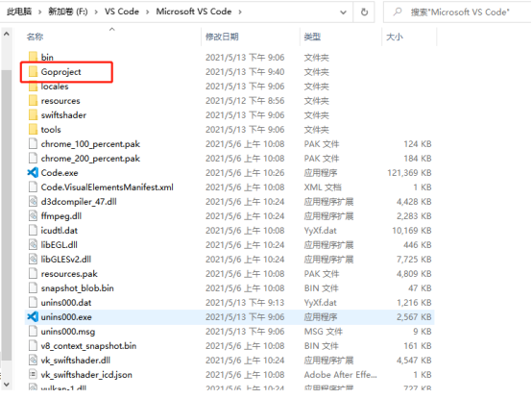Open the bin folder icon

tap(33, 57)
